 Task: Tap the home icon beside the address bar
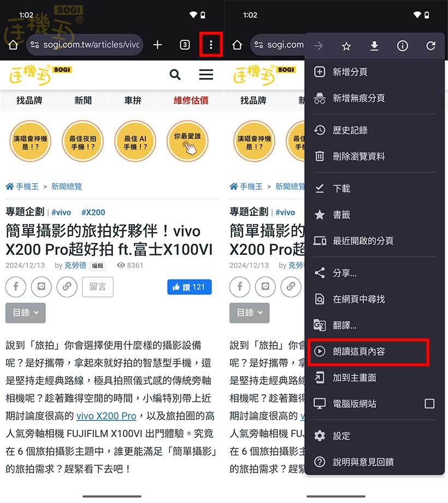13,45
